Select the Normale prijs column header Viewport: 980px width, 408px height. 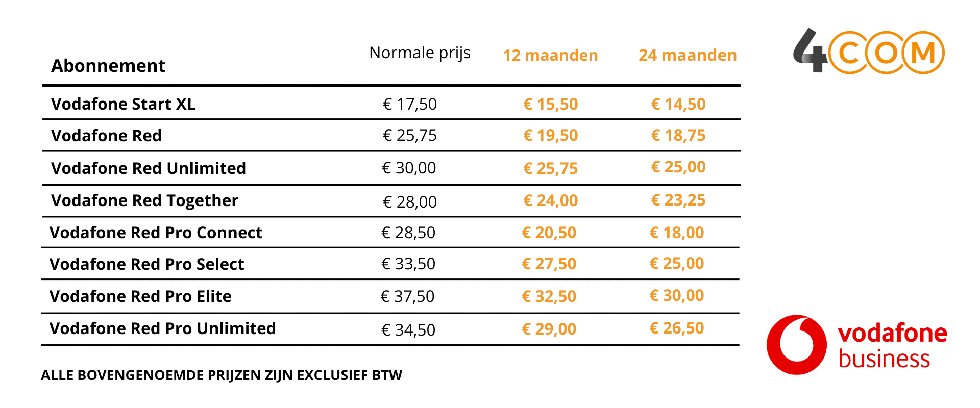[x=420, y=53]
